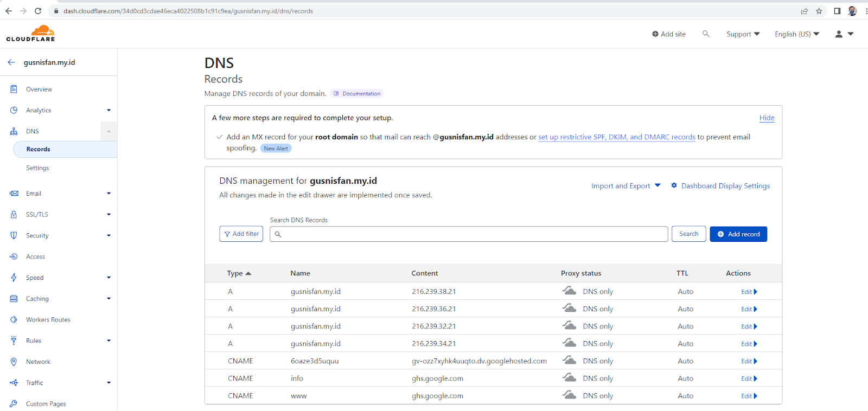Expand the Analytics menu arrow
Screen dimensions: 868x411
[x=108, y=110]
